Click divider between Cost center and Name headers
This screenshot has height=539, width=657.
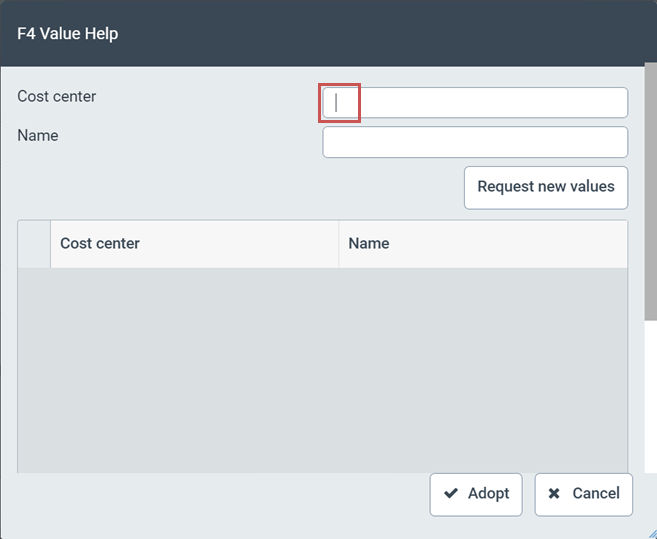coord(339,244)
